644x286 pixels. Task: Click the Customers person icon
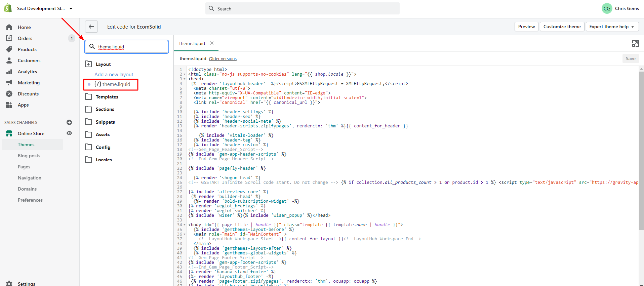9,60
